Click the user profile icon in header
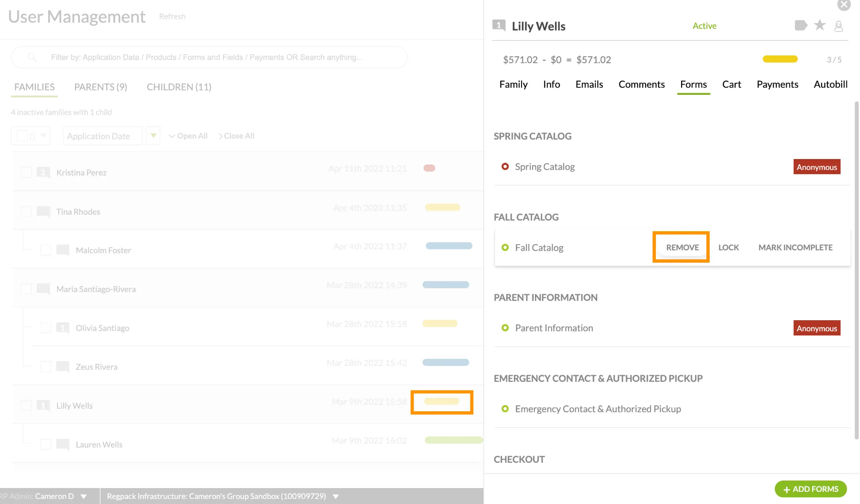 (839, 26)
